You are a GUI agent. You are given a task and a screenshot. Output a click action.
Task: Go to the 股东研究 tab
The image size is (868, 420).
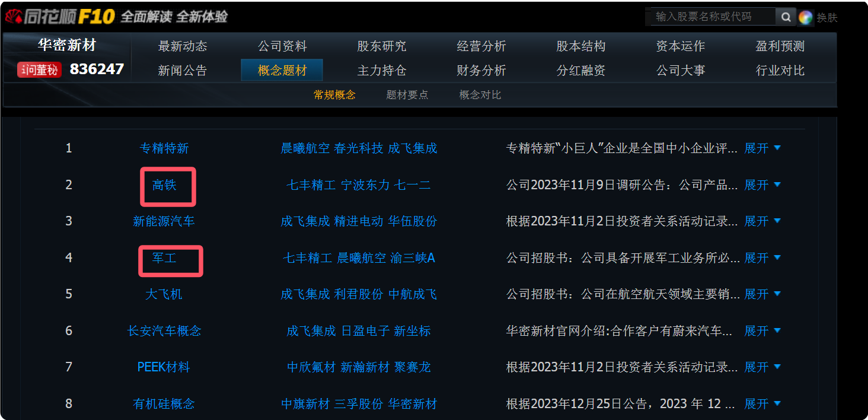tap(382, 46)
